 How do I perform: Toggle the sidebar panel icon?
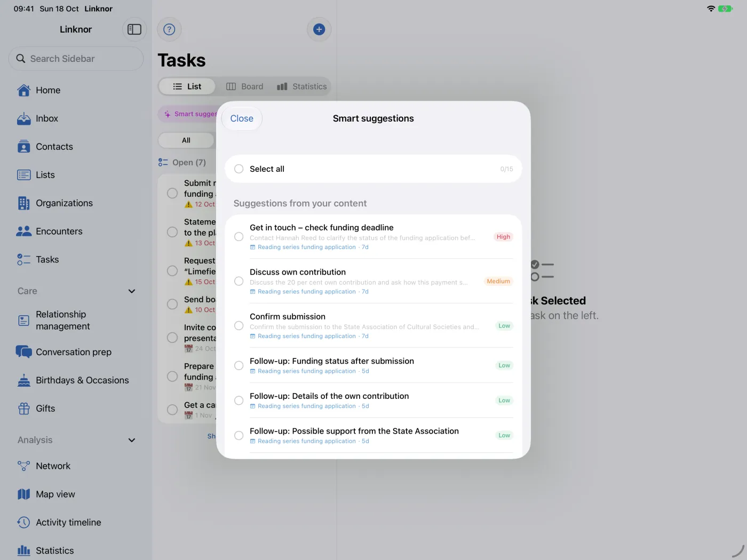[x=134, y=29]
